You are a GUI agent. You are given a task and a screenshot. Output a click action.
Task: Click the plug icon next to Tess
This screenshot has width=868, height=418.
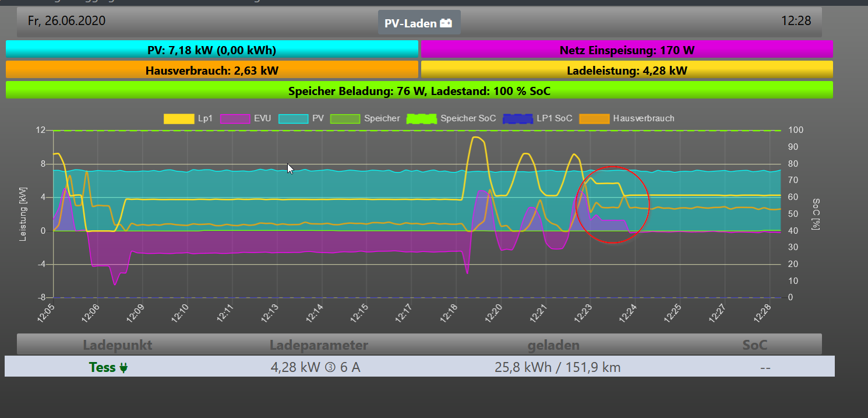pyautogui.click(x=124, y=368)
